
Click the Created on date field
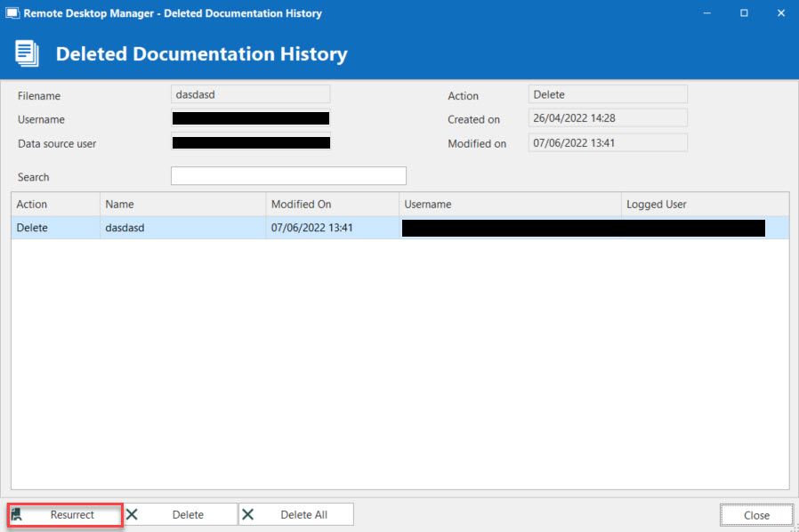click(x=607, y=118)
